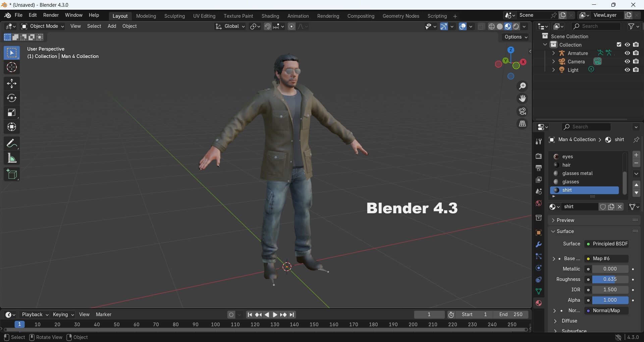Open Global transform orientation dropdown
Screen dimensions: 644x342
(x=230, y=26)
